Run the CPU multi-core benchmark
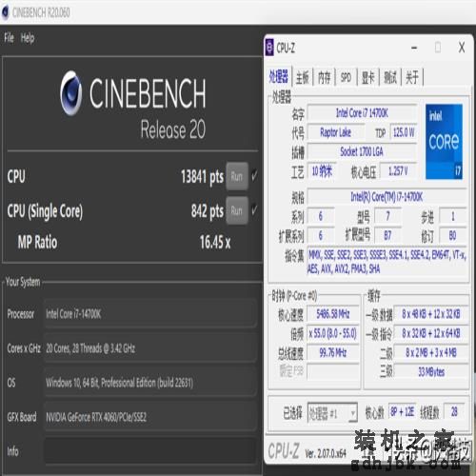The image size is (476, 476). (237, 176)
